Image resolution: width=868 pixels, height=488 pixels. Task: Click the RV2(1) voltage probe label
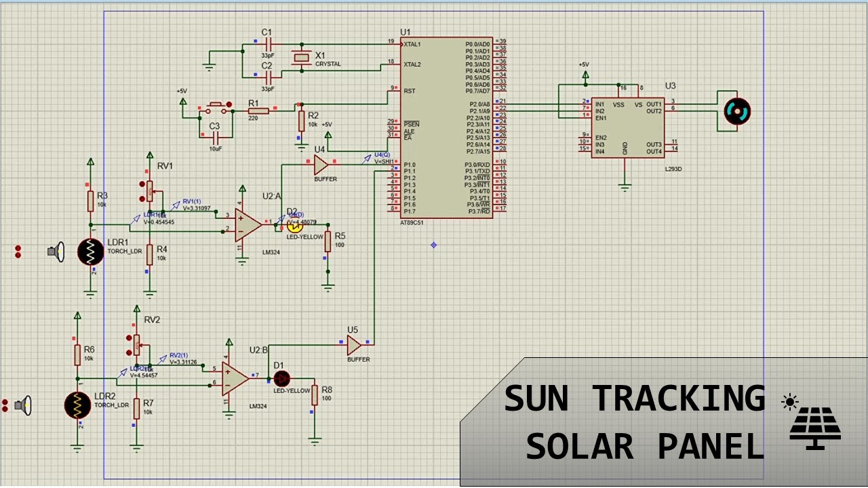(x=179, y=355)
